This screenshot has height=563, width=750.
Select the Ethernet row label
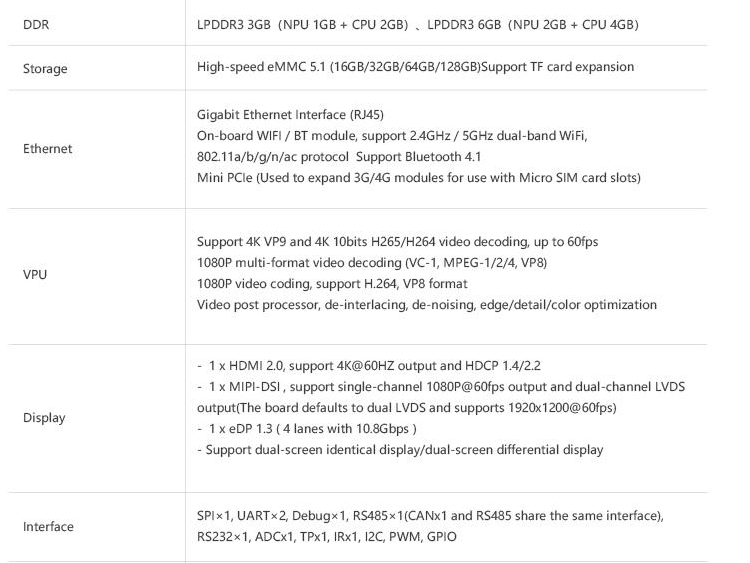point(47,149)
